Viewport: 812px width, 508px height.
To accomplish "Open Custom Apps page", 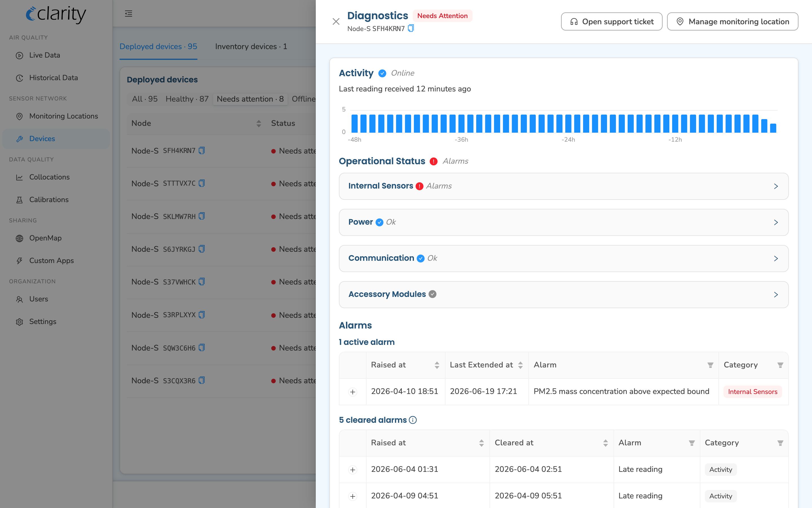I will pos(56,261).
